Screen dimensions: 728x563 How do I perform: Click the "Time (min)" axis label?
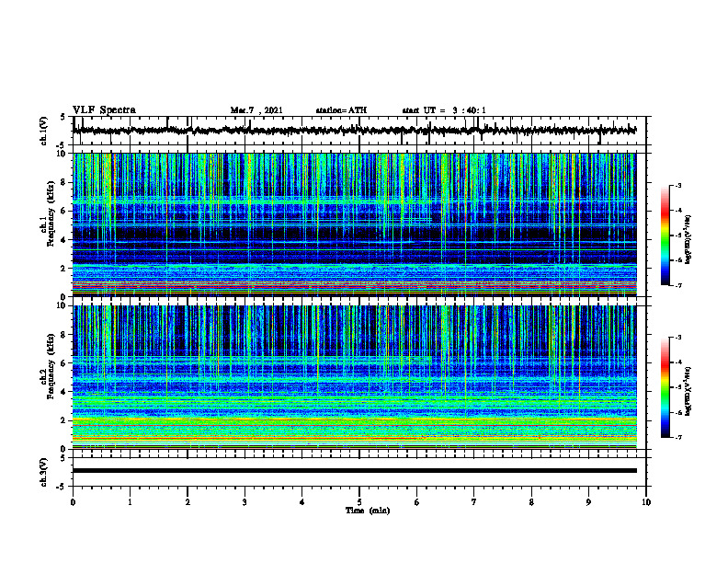pos(368,511)
